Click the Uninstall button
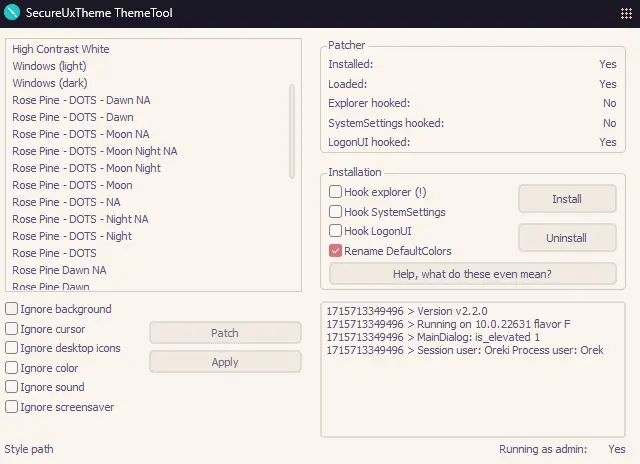This screenshot has width=640, height=464. (567, 238)
